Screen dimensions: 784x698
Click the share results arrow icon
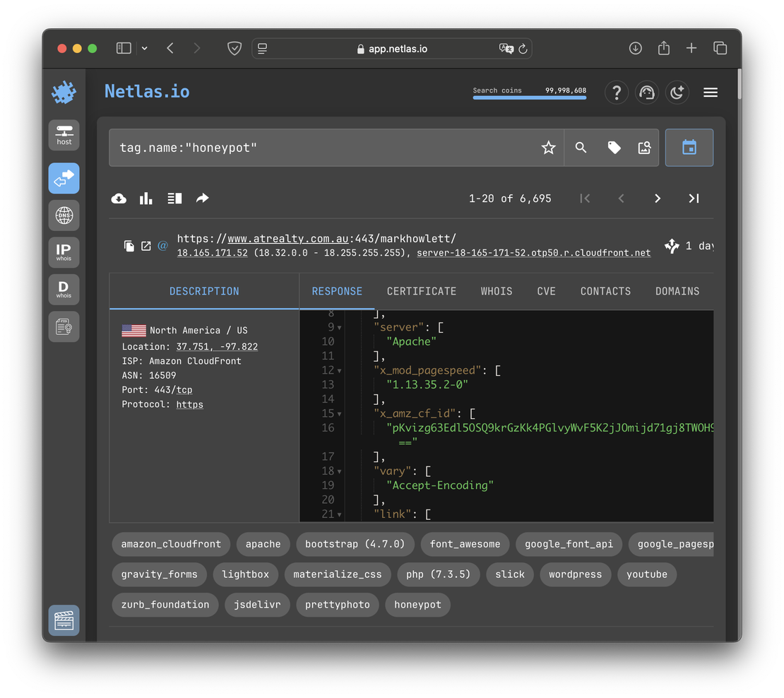point(202,199)
